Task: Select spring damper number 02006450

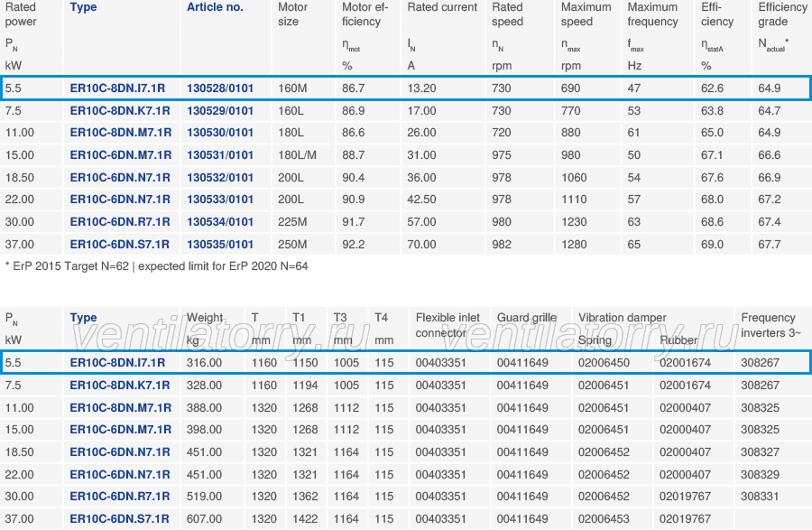Action: [604, 363]
